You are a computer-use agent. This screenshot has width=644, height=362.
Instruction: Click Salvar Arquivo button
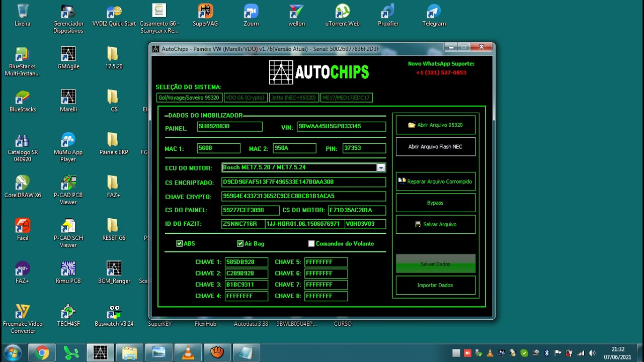(435, 224)
